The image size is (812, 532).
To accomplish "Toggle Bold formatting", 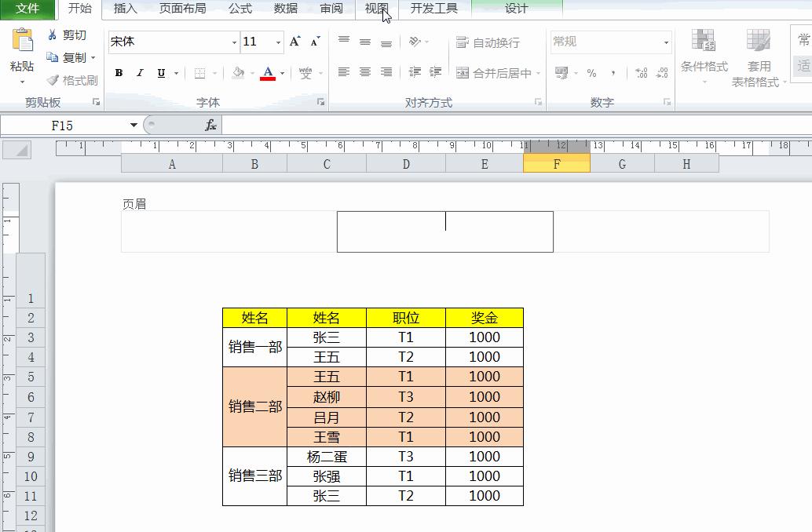I will point(119,73).
